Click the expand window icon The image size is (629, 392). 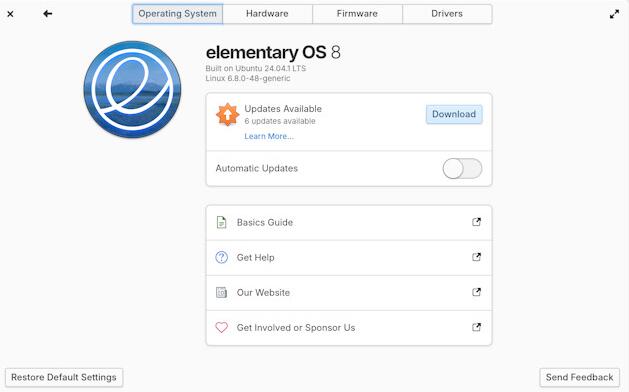(x=614, y=14)
